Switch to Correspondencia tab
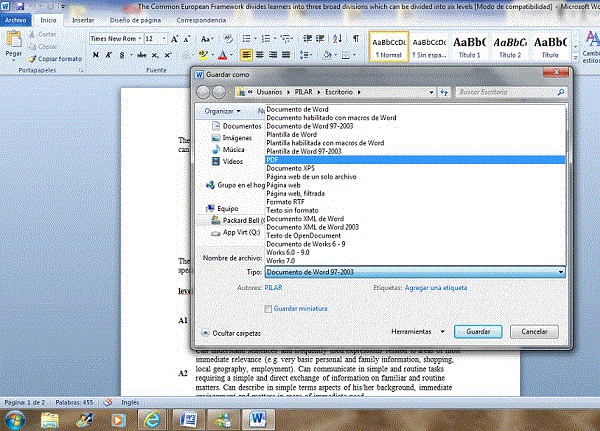Screen dimensions: 600x431 [201, 20]
